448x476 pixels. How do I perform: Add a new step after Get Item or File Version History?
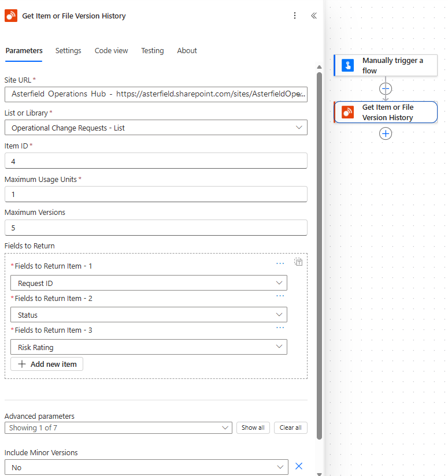point(386,133)
